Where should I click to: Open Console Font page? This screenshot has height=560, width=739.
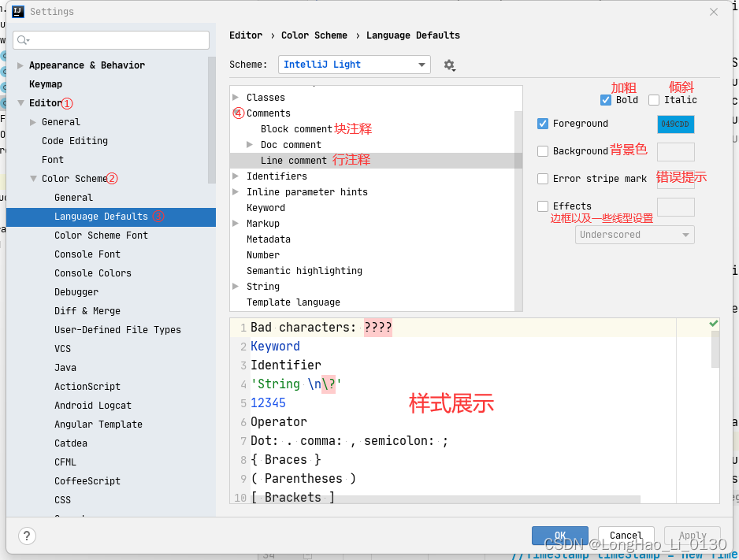[x=87, y=254]
